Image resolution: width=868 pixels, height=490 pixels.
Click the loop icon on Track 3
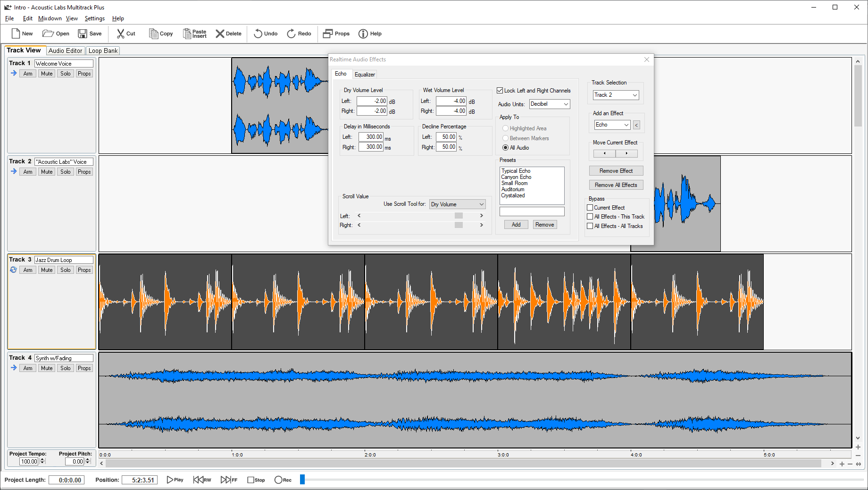pyautogui.click(x=13, y=270)
